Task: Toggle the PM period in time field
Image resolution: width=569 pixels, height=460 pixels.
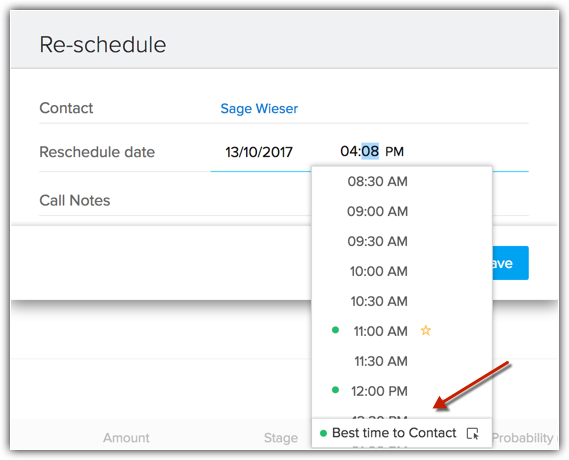Action: pos(394,152)
